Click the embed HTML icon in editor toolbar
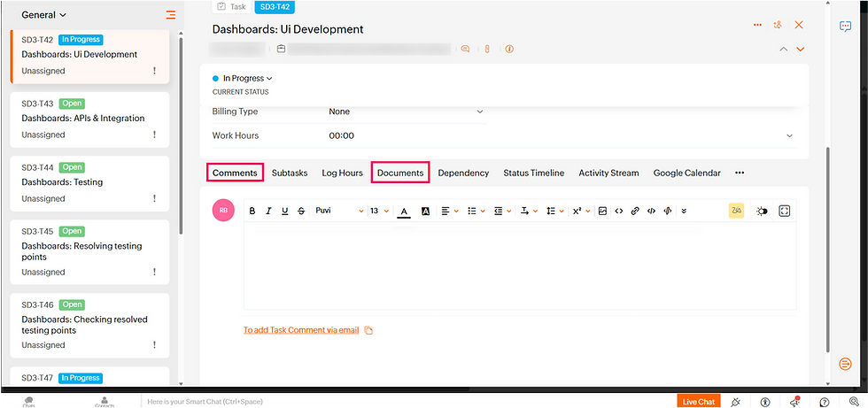 point(652,211)
